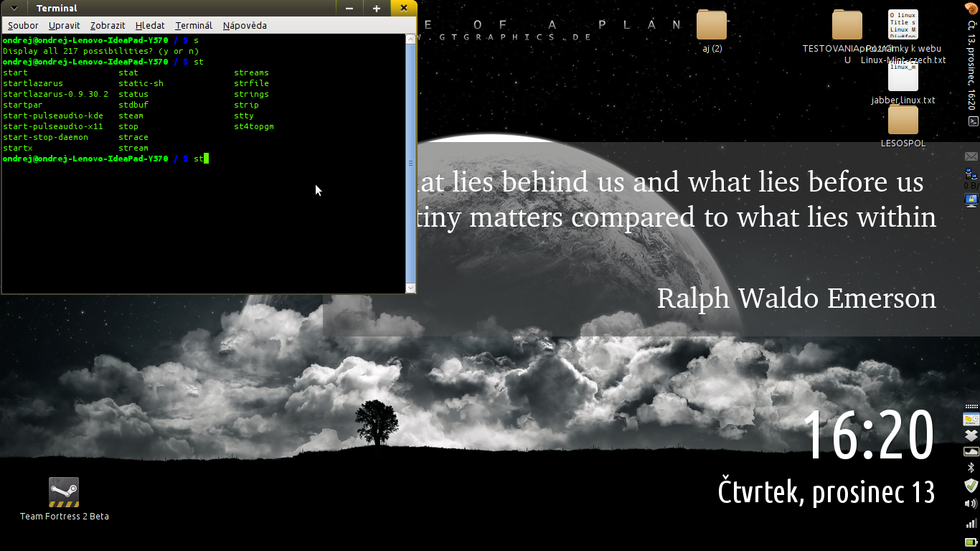
Task: Click 'streams' in terminal output
Action: [251, 72]
